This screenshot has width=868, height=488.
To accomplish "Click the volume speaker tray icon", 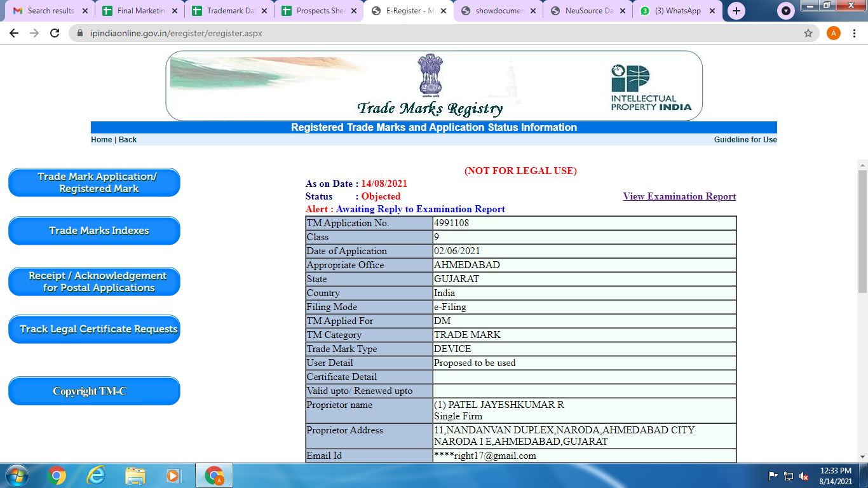I will coord(804,476).
